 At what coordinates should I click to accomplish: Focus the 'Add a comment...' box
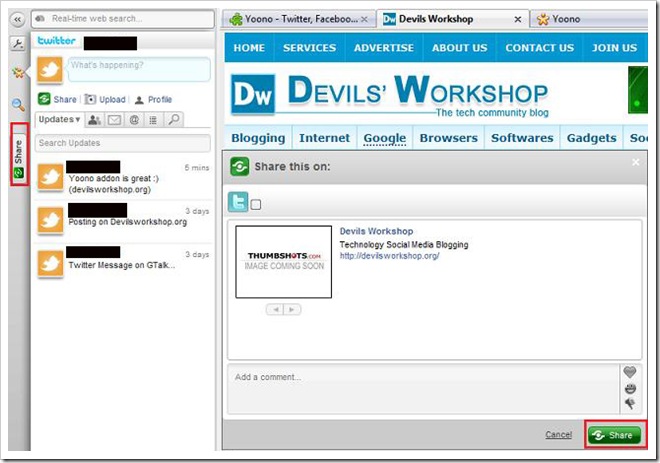pyautogui.click(x=423, y=388)
